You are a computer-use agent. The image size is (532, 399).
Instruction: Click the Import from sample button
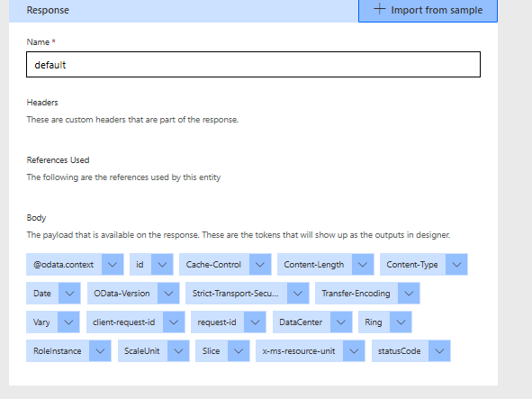coord(428,10)
